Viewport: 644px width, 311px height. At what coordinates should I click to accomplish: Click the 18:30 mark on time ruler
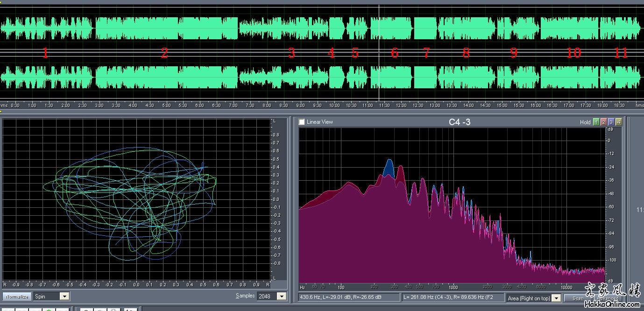coord(619,105)
